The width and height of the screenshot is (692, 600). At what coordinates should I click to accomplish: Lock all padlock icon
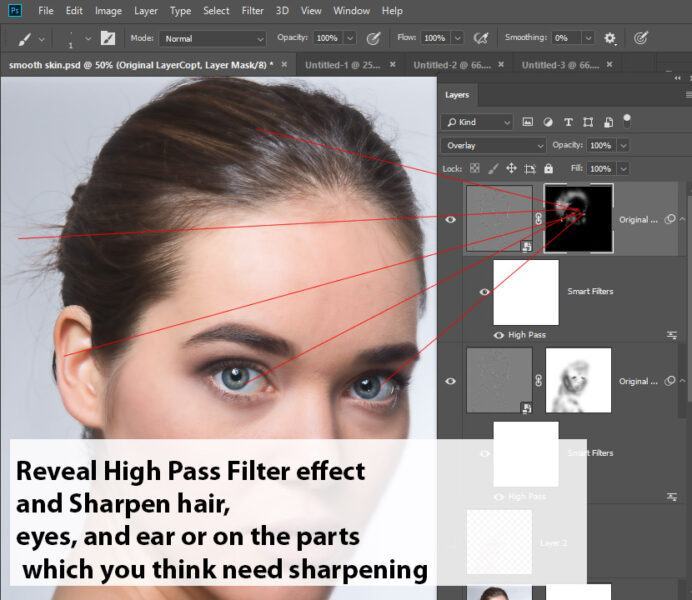548,169
